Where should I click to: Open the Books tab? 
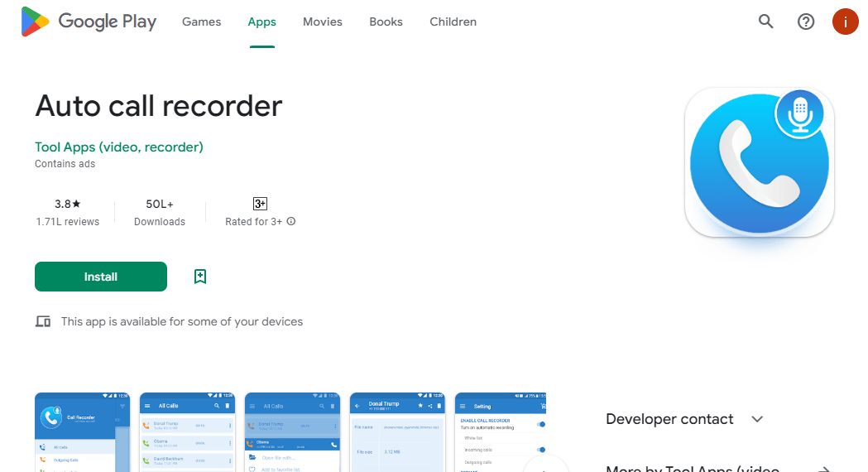point(386,22)
